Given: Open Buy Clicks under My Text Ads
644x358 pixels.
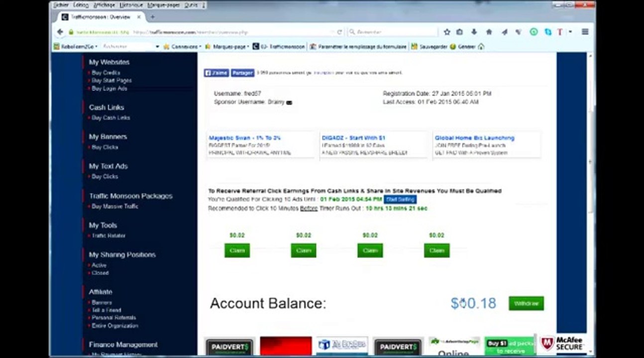Looking at the screenshot, I should pyautogui.click(x=105, y=177).
